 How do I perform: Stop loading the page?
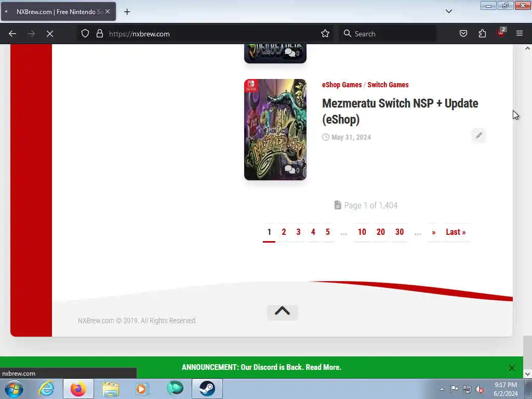[50, 34]
